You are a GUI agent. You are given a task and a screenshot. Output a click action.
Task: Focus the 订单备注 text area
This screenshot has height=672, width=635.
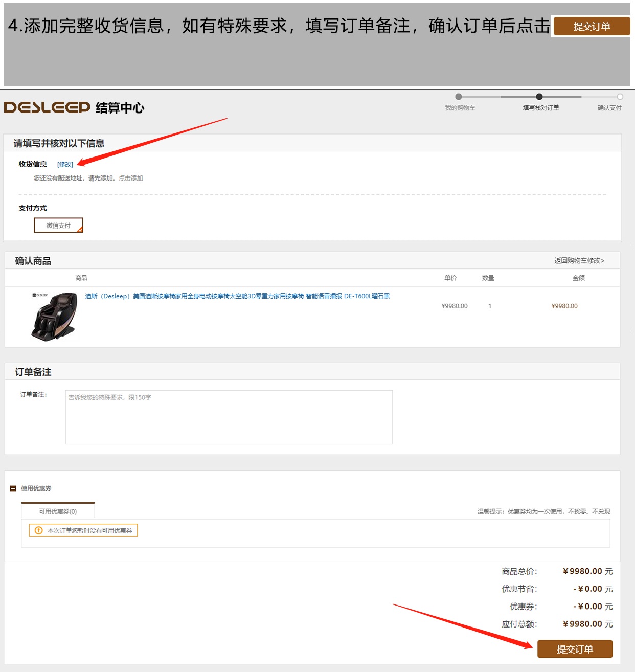(x=229, y=417)
